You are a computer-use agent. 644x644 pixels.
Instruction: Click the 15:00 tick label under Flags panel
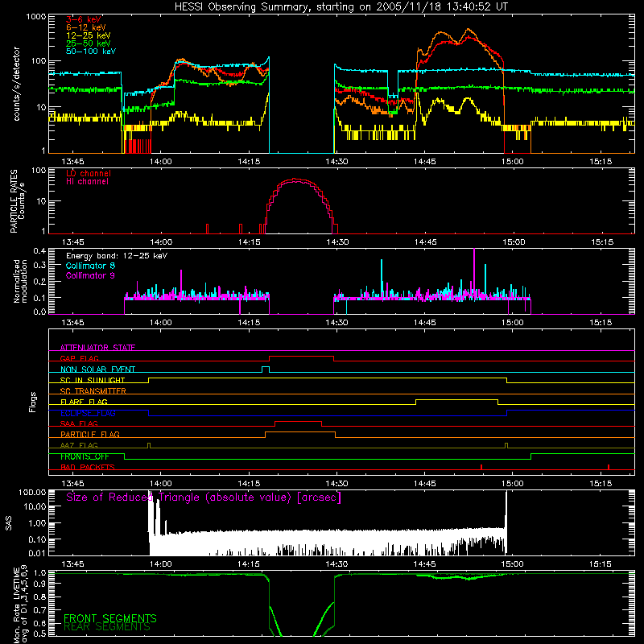click(x=513, y=484)
